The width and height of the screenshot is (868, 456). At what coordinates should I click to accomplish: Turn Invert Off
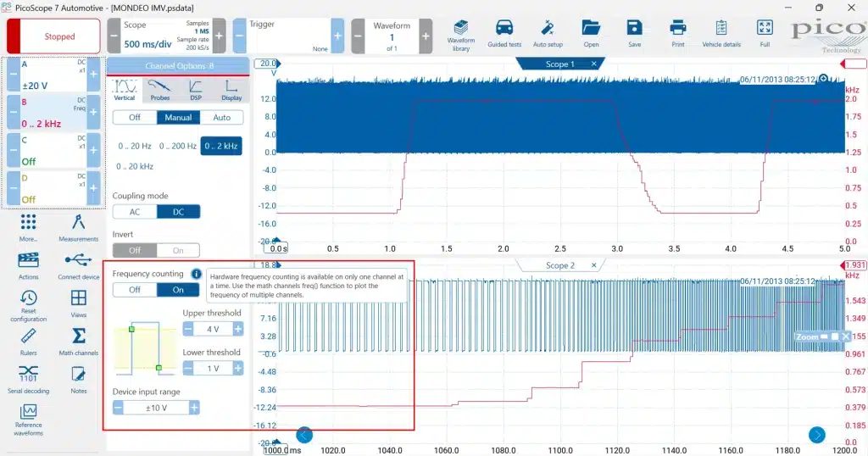pyautogui.click(x=135, y=251)
